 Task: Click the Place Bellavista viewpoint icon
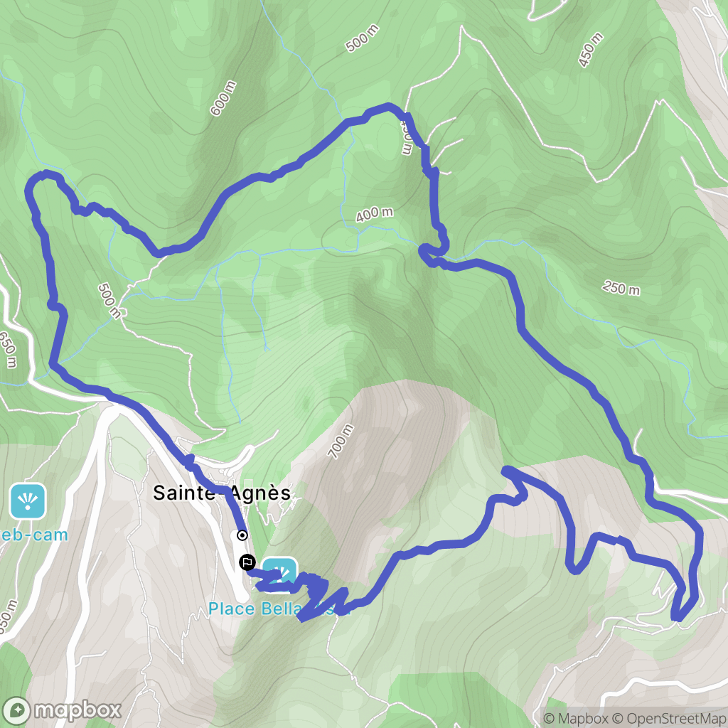coord(279,574)
